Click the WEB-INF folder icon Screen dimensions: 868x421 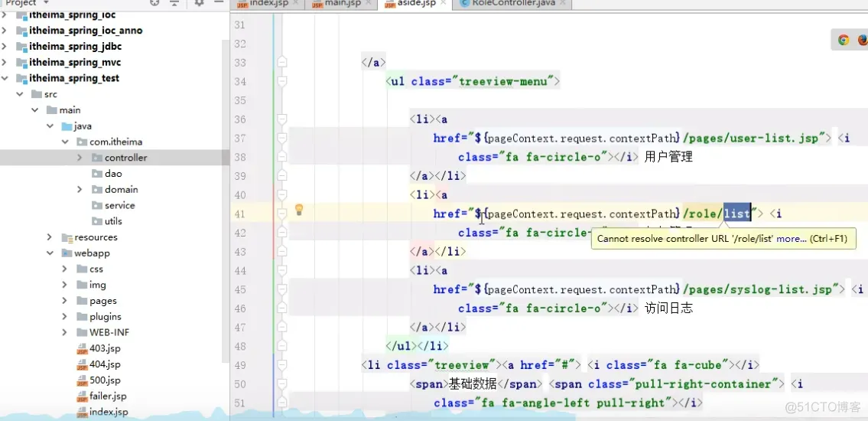(82, 333)
